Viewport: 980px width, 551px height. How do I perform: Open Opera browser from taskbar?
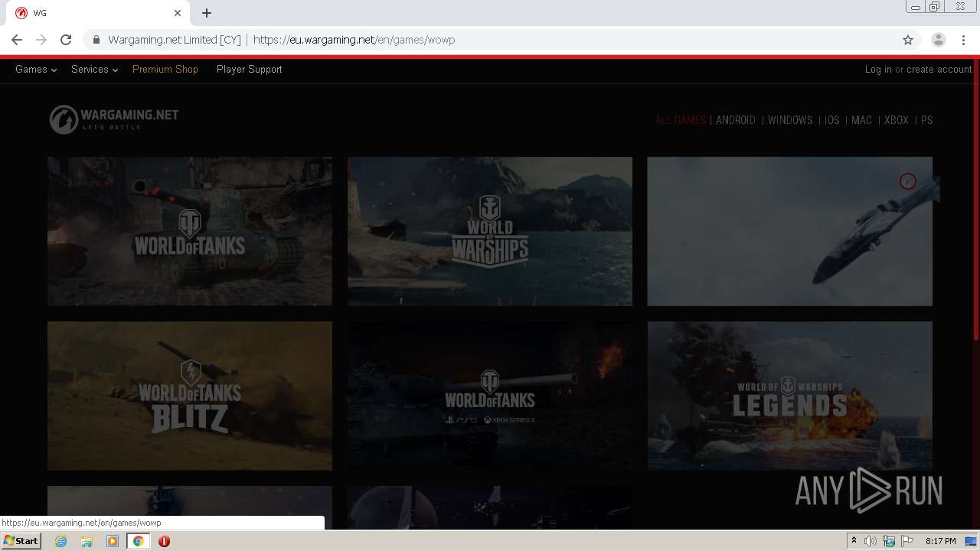(x=164, y=541)
